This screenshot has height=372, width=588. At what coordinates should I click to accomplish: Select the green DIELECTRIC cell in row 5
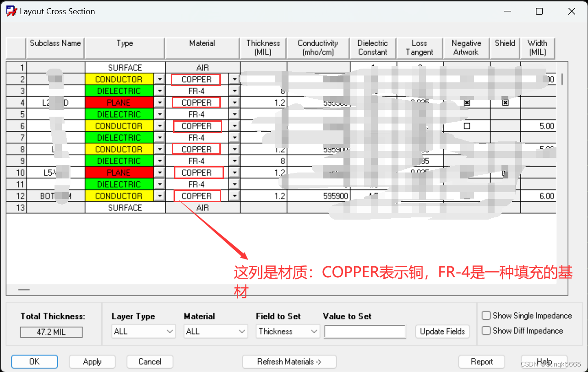(120, 114)
